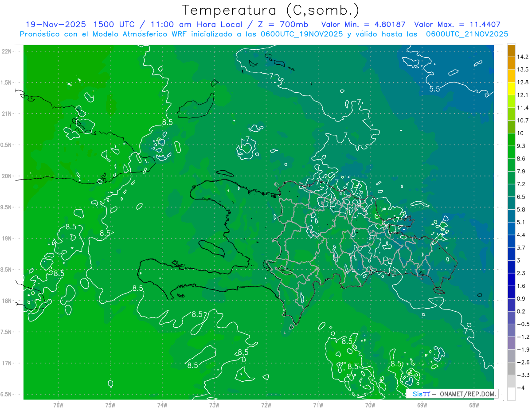This screenshot has width=532, height=411.
Task: Click the 'SisTT - ONAMET/REP.DOM.' credit box
Action: tap(452, 394)
